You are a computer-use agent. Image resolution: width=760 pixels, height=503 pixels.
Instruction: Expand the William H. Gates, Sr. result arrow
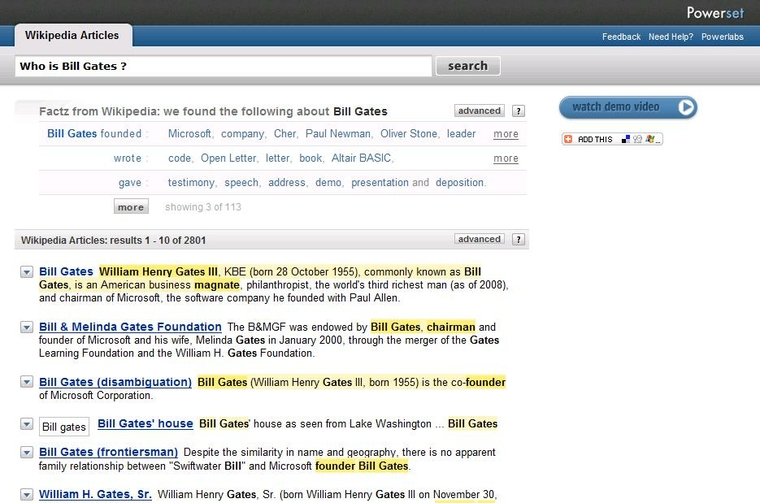(27, 494)
